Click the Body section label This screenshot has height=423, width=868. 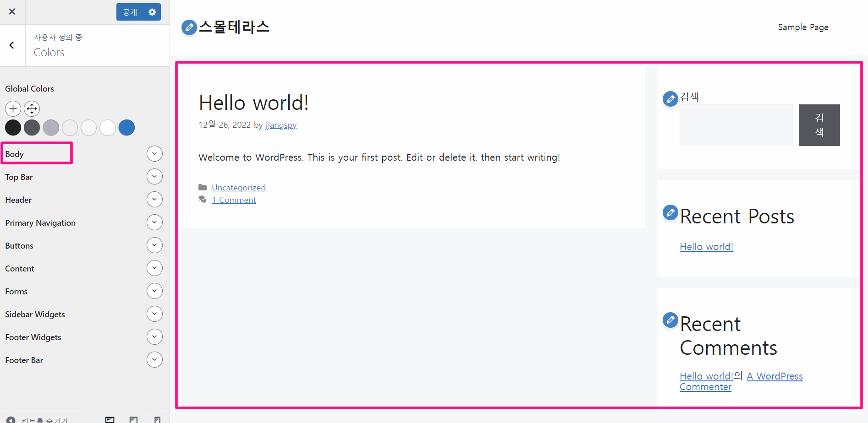[x=14, y=154]
